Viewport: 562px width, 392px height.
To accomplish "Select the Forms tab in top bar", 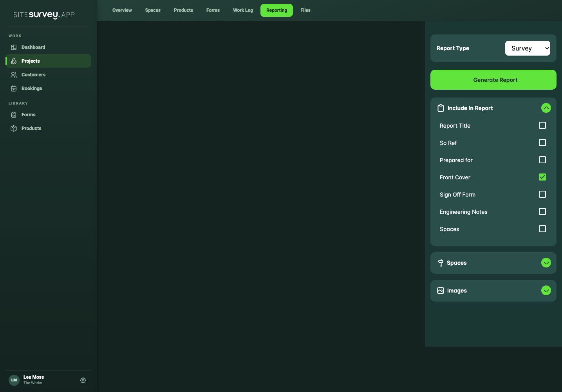I will pos(213,10).
